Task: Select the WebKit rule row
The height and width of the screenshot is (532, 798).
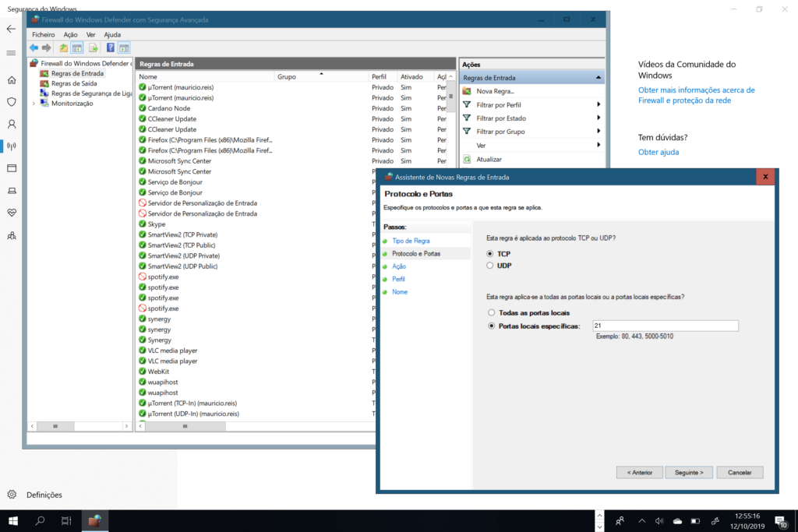Action: tap(158, 372)
